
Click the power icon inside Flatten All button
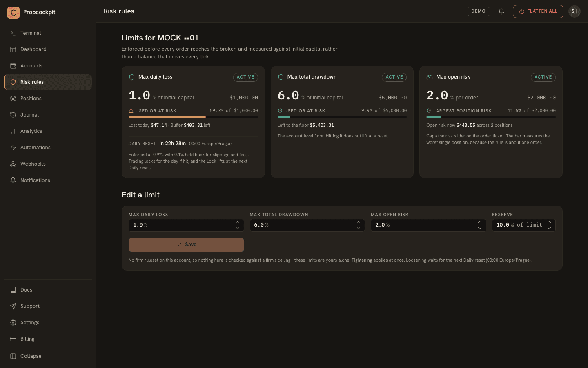[x=522, y=11]
